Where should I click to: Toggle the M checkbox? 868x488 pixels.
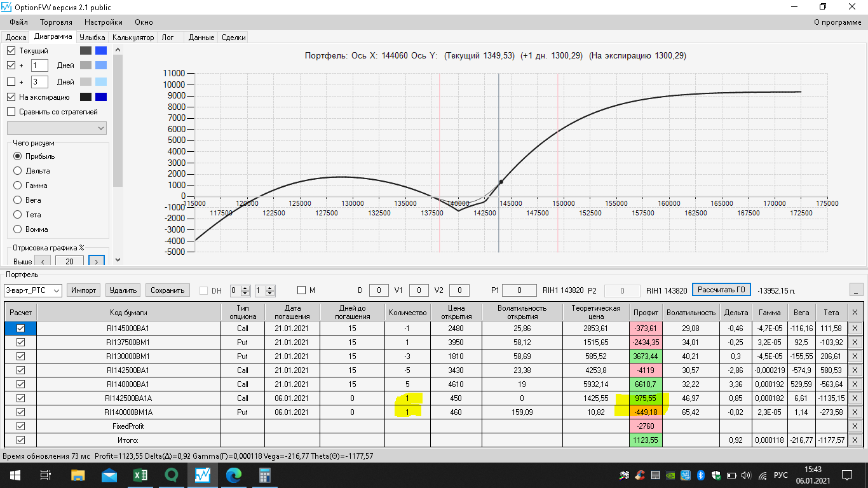point(302,290)
